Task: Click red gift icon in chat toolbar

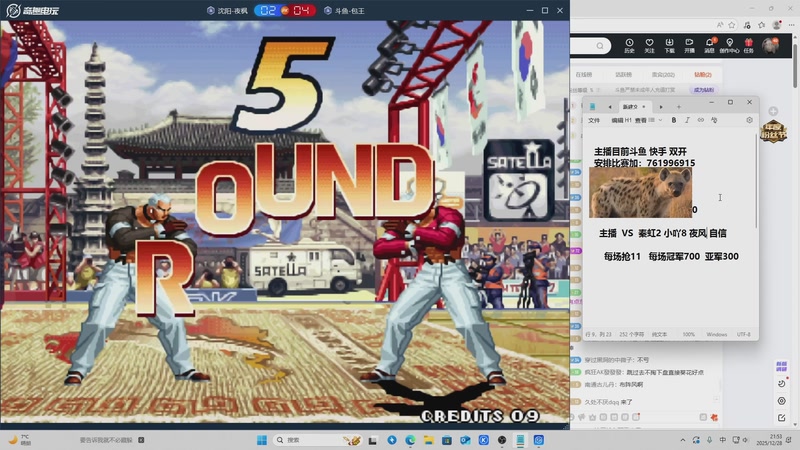Action: 714,417
